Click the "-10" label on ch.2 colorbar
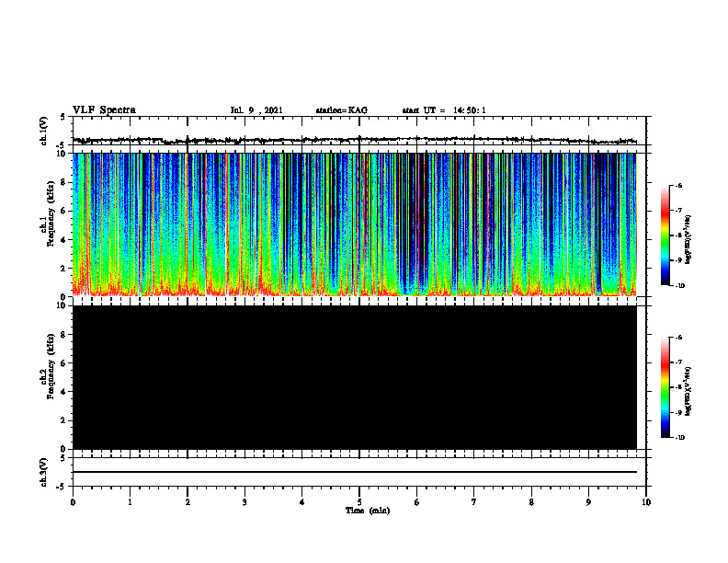The height and width of the screenshot is (563, 728). [679, 438]
